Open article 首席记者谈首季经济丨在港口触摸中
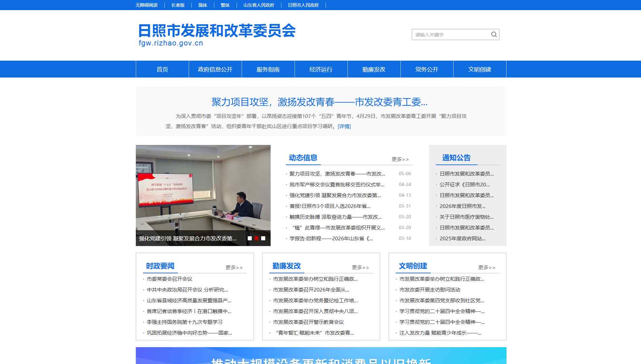The width and height of the screenshot is (641, 364). pyautogui.click(x=189, y=311)
